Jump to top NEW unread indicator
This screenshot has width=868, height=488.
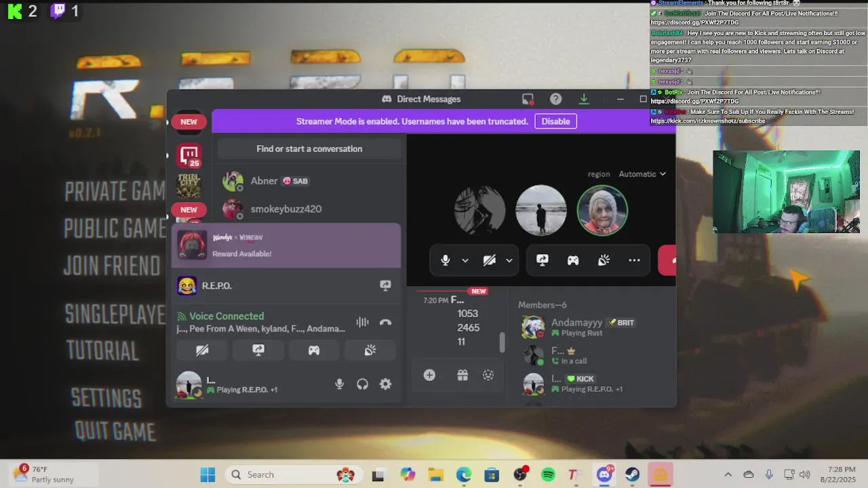pos(189,122)
